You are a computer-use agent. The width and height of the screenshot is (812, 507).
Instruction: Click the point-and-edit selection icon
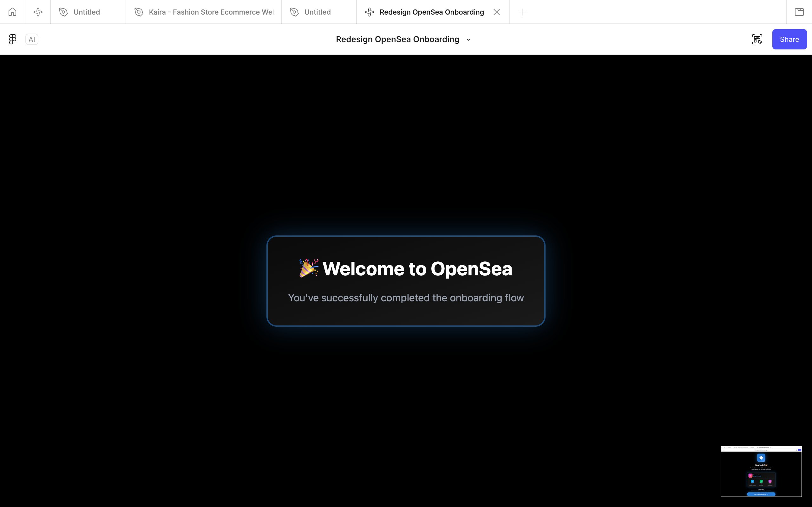(757, 39)
